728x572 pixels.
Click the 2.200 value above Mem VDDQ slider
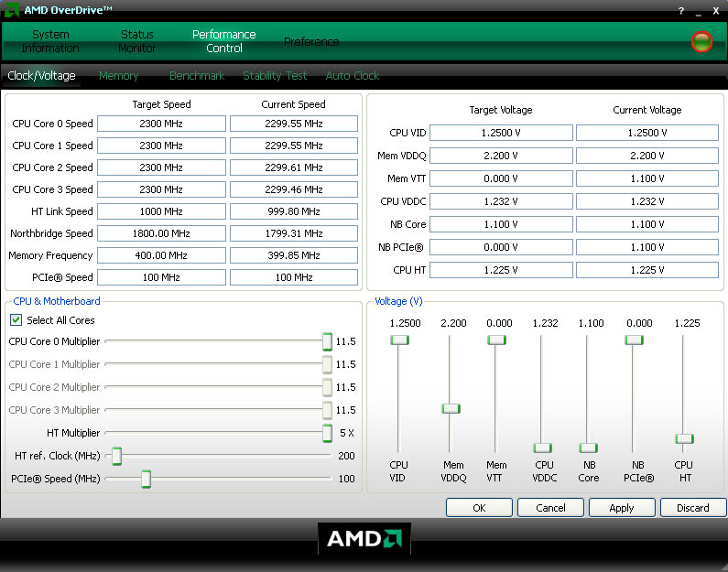[x=453, y=323]
